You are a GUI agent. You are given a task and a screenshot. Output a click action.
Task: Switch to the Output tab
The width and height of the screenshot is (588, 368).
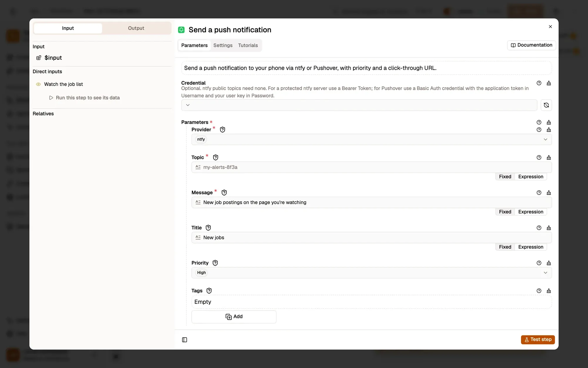[x=136, y=28]
